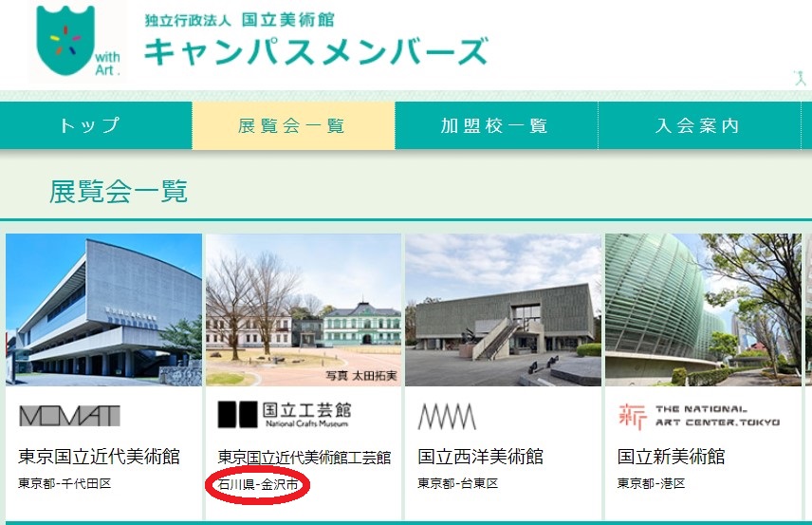Click the 石川県-金沢市 location text

(x=258, y=484)
